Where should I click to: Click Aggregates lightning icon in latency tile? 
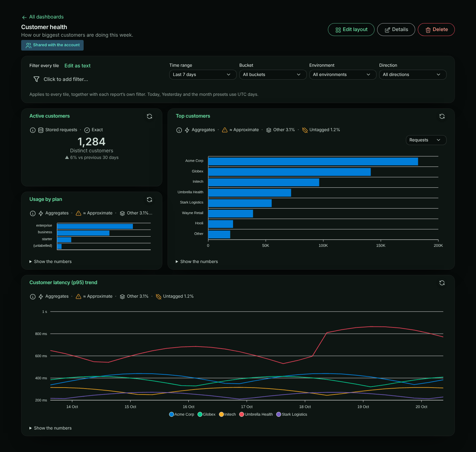41,297
